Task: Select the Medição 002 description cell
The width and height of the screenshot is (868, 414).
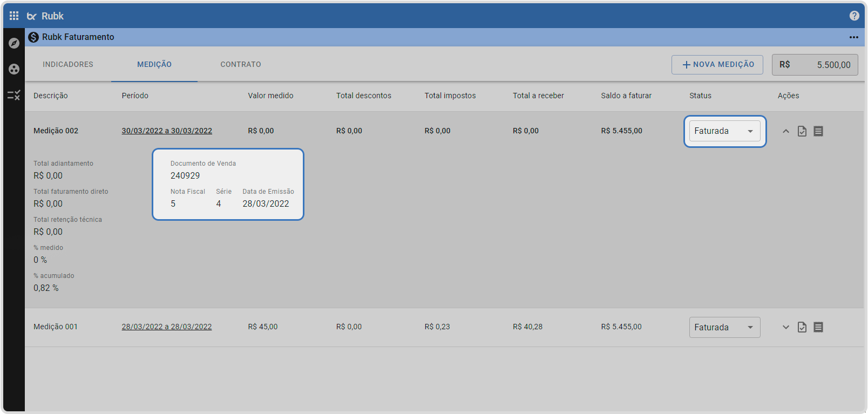Action: point(56,131)
